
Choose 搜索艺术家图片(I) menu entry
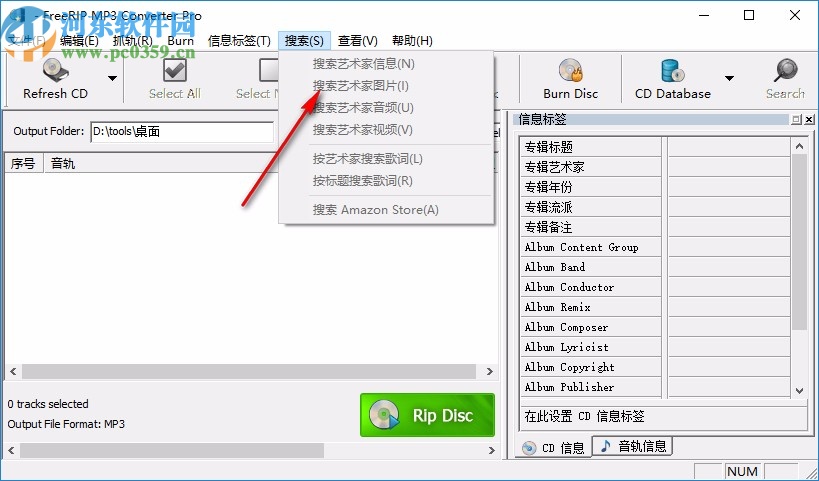point(387,86)
